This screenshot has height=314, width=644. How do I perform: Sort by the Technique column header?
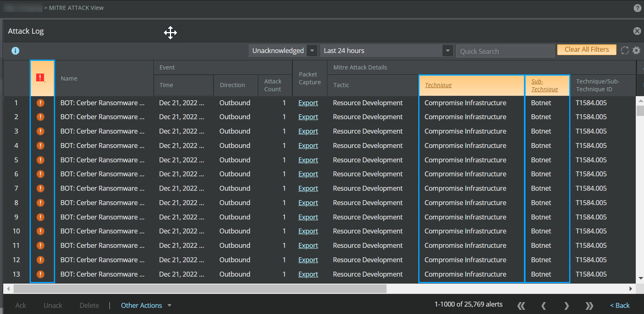471,85
